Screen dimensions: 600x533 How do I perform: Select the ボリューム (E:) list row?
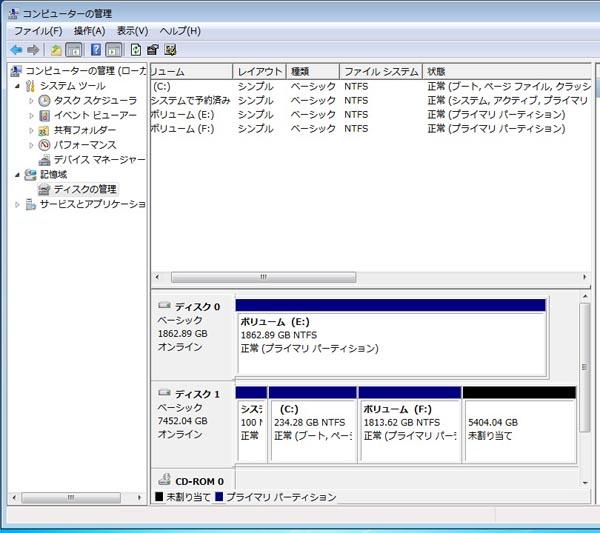point(370,115)
